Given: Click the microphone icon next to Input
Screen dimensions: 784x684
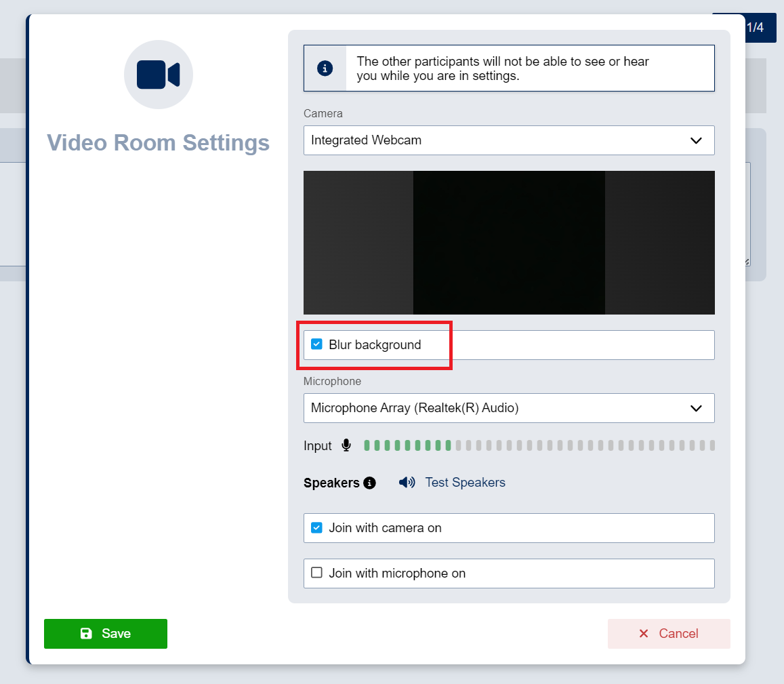Looking at the screenshot, I should 346,445.
